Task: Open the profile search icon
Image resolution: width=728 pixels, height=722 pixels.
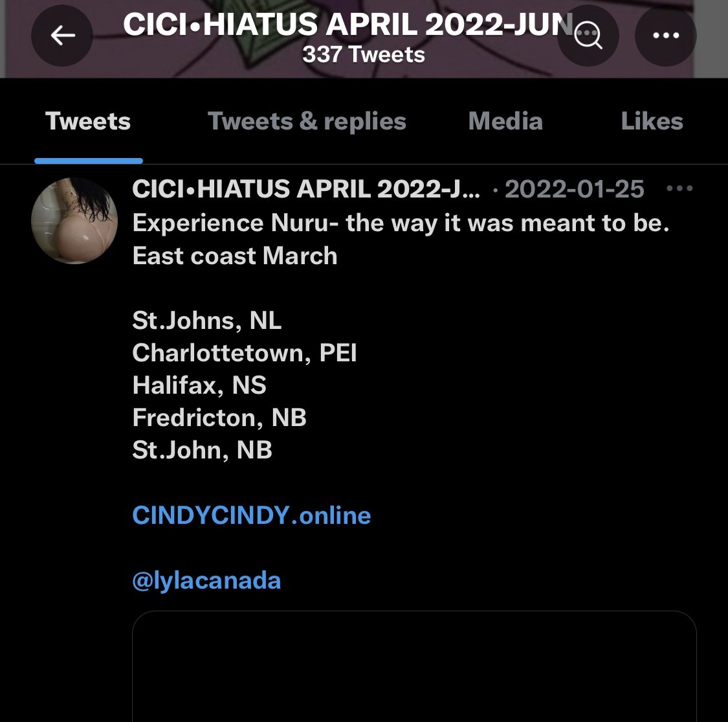Action: [x=588, y=36]
